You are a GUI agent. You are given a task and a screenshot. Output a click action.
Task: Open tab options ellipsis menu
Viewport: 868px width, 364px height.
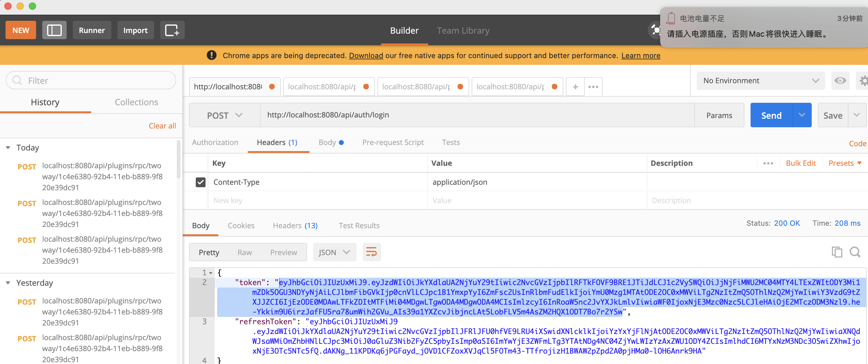[x=593, y=87]
